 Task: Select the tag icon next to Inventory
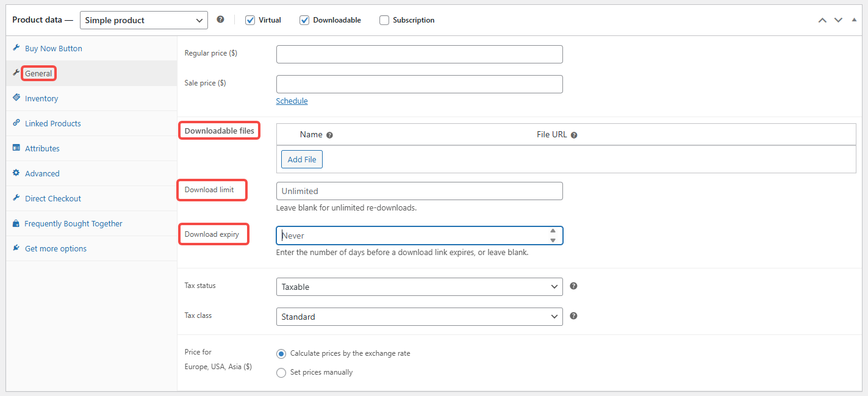pos(16,98)
